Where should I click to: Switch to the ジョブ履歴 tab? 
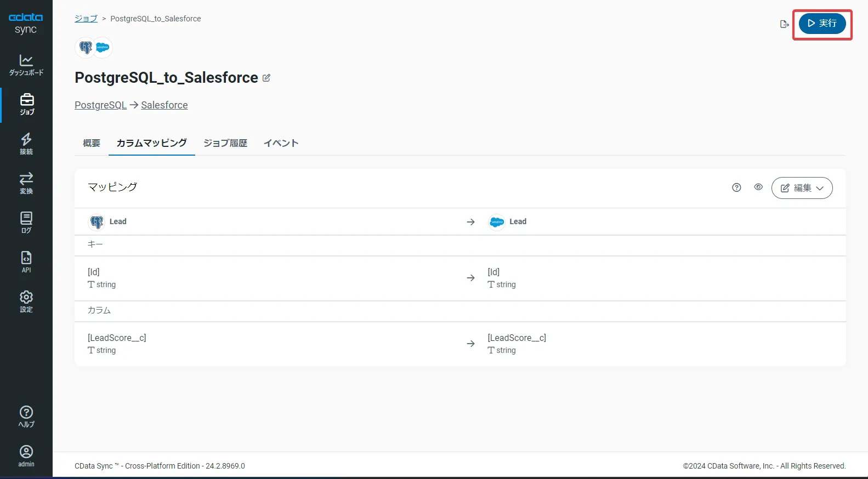(225, 143)
